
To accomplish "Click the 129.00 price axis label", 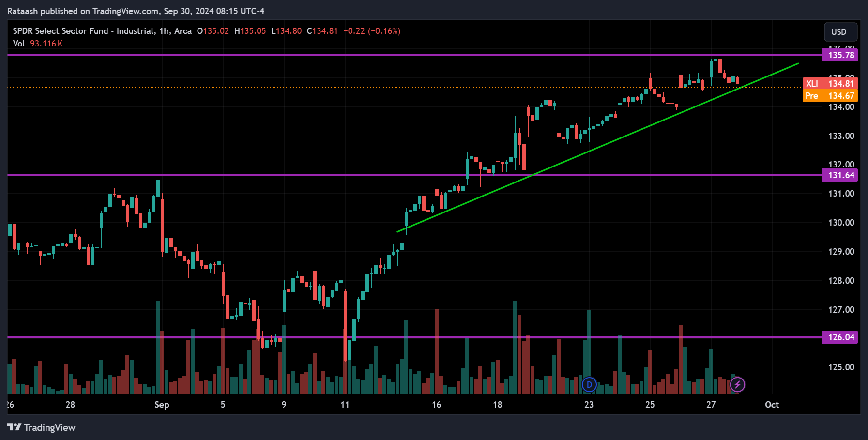I will tap(841, 252).
